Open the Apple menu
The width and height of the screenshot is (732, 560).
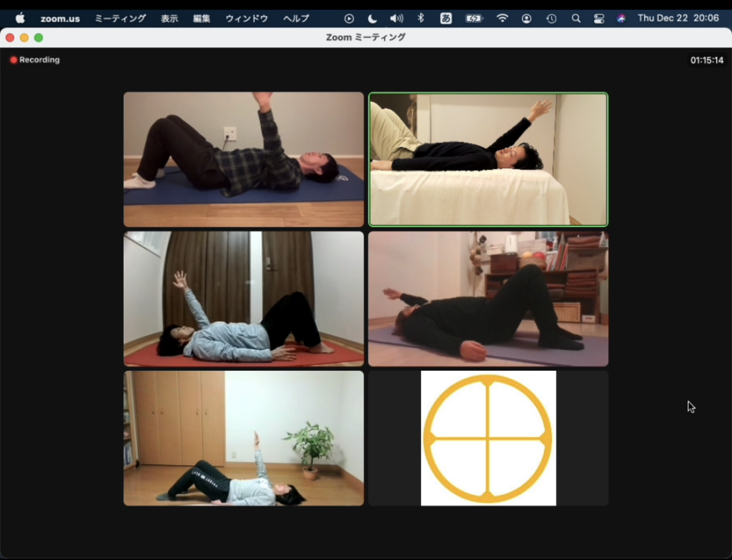[20, 19]
